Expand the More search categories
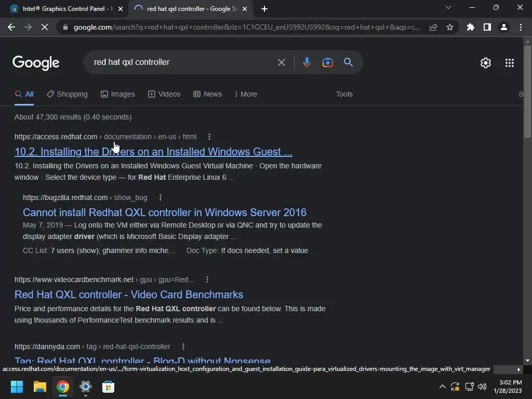 pyautogui.click(x=246, y=95)
